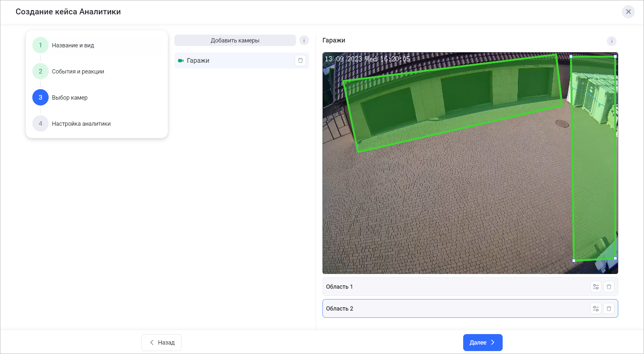Open step События и реакции
Image resolution: width=644 pixels, height=354 pixels.
click(78, 71)
